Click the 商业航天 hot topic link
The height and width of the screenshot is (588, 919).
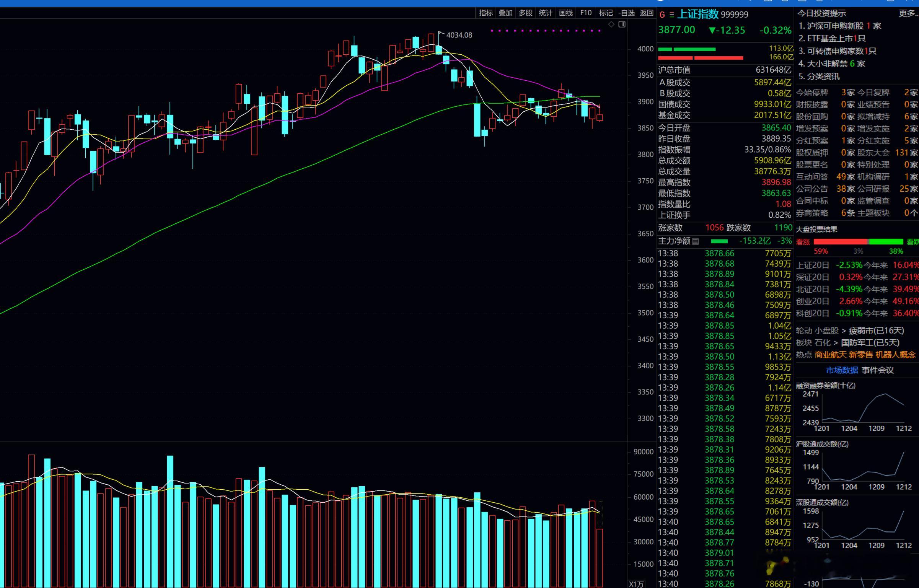[830, 355]
